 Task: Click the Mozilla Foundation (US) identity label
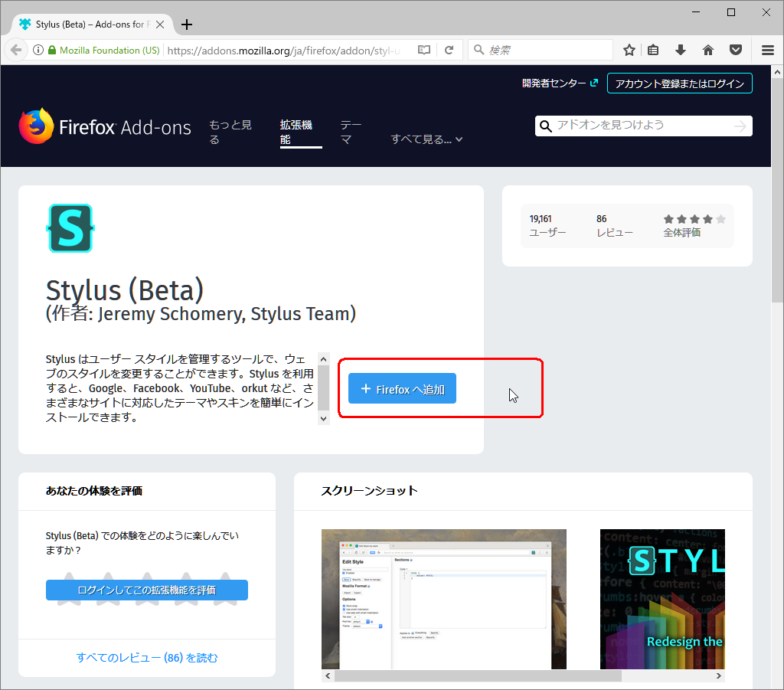point(109,50)
